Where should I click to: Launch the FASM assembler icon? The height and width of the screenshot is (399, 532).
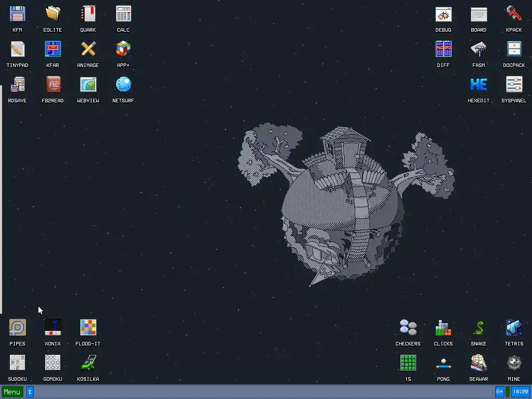[478, 49]
